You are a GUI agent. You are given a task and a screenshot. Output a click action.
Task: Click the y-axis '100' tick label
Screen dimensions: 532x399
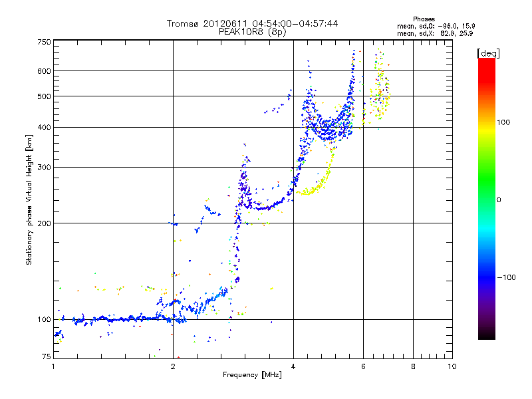click(x=45, y=319)
